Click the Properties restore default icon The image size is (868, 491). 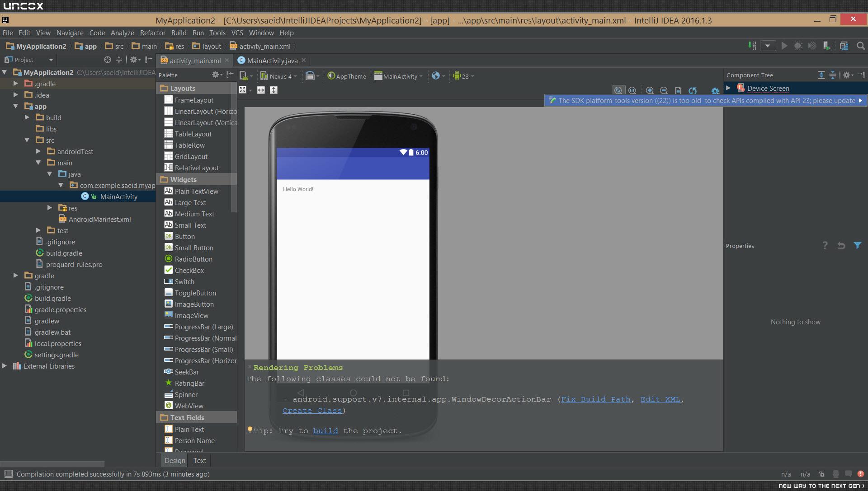tap(841, 245)
